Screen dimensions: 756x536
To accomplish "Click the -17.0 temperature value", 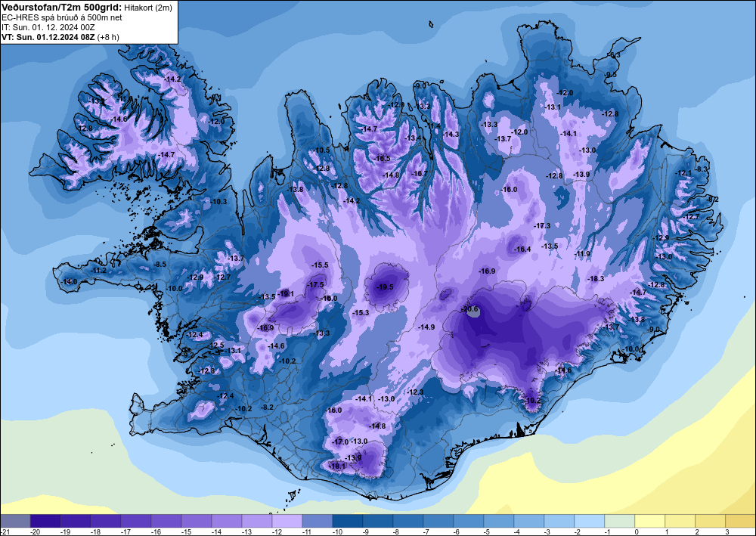I will (340, 442).
